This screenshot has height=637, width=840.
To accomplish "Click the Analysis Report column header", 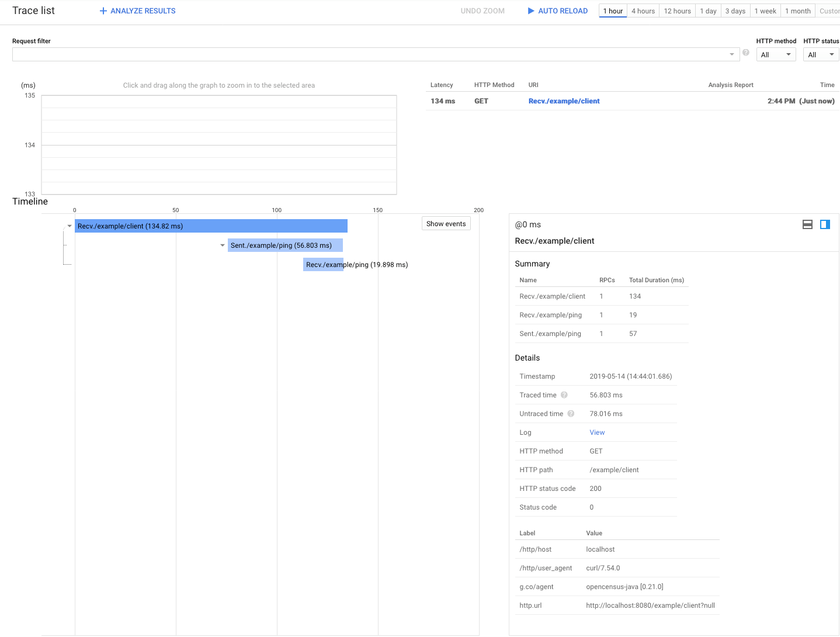I will pyautogui.click(x=731, y=85).
